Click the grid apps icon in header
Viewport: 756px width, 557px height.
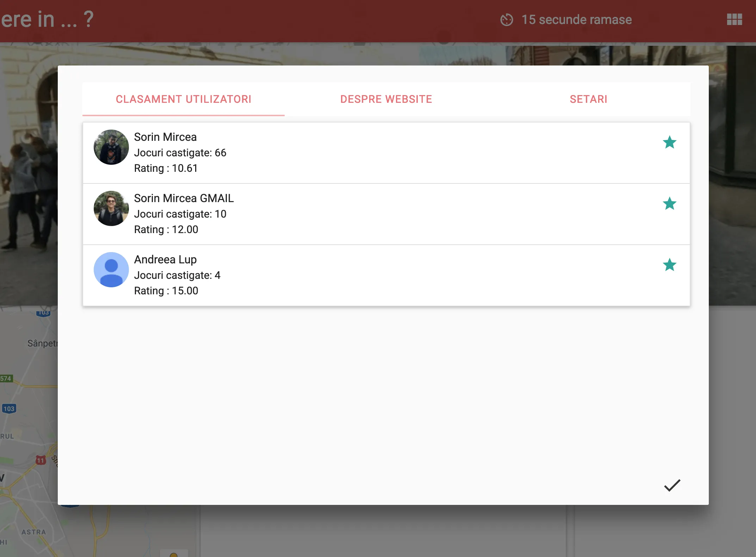click(734, 19)
